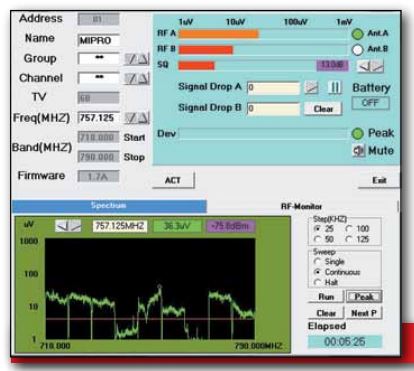Click the ACT button

(x=173, y=180)
